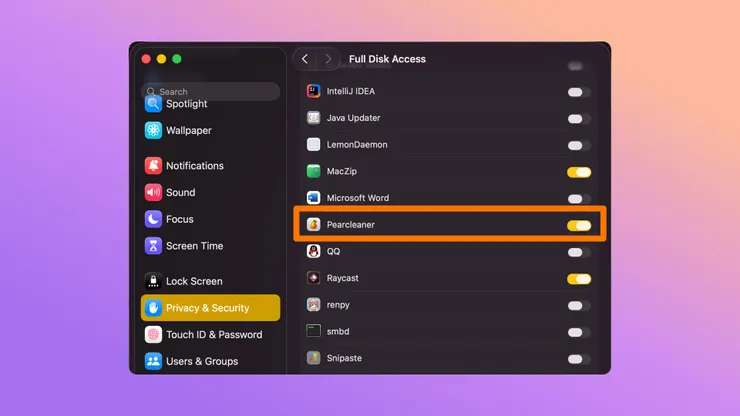
Task: Select Lock Screen in the sidebar
Action: (x=210, y=281)
